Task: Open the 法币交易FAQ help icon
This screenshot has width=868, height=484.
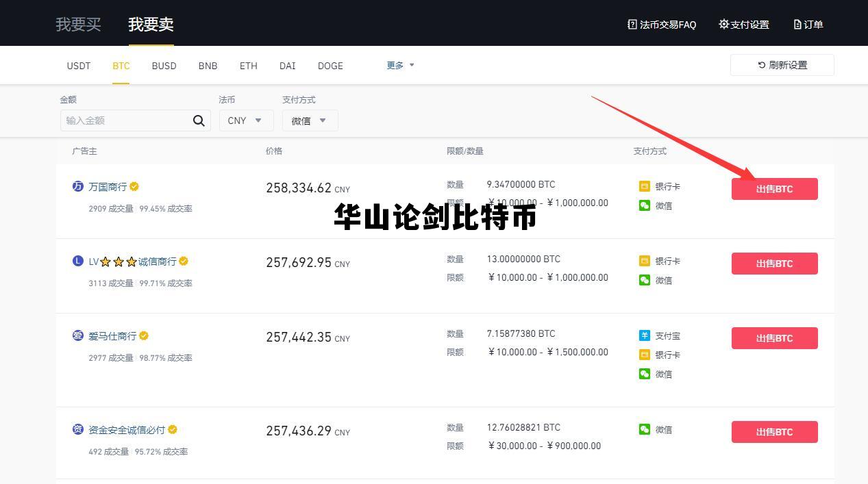Action: pyautogui.click(x=631, y=24)
